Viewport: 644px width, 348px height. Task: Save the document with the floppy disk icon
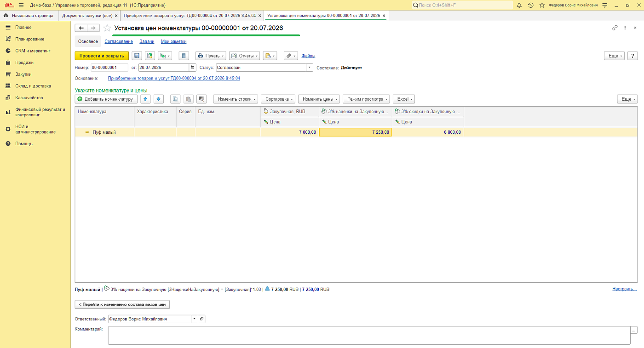[x=137, y=56]
